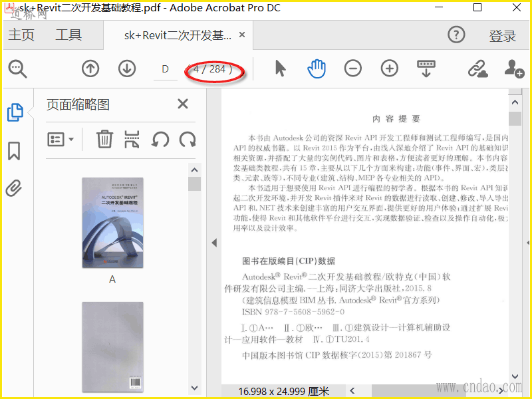Image resolution: width=532 pixels, height=399 pixels.
Task: Rotate page clockwise
Action: point(188,139)
